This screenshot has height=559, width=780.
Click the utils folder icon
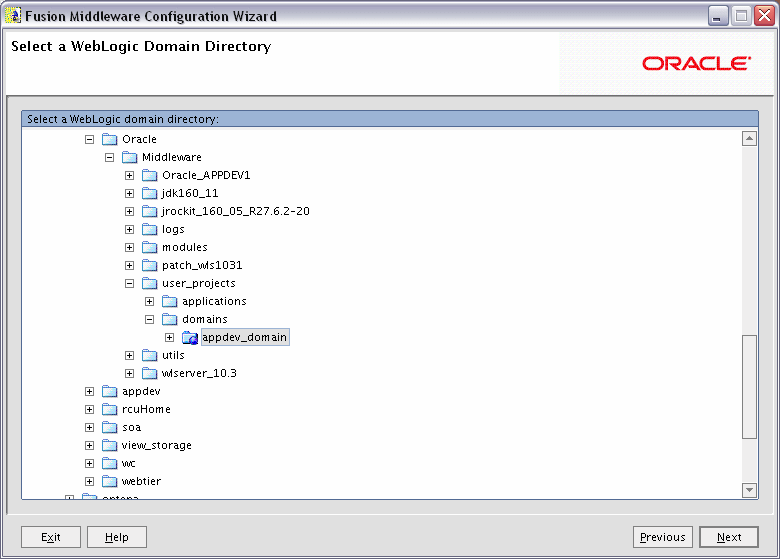pos(149,356)
